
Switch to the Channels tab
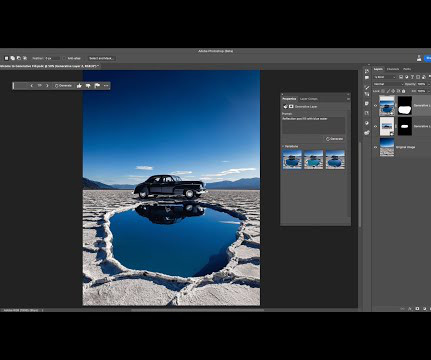(x=393, y=69)
